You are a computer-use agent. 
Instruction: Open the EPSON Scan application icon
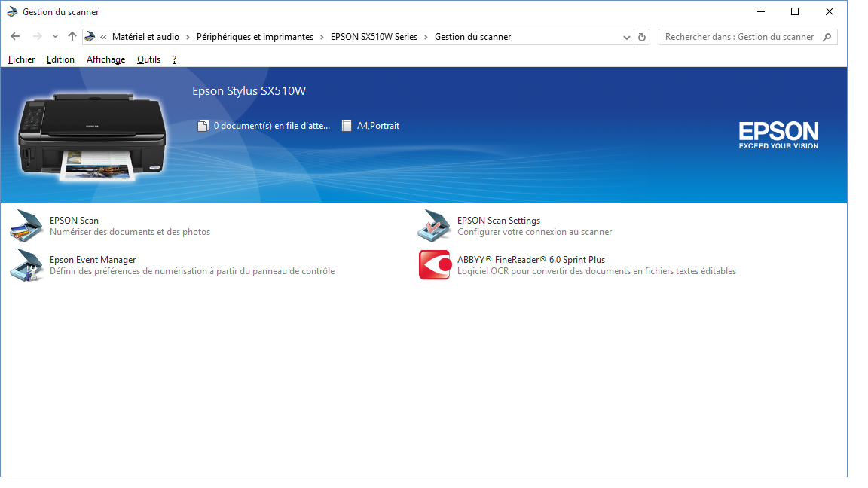(26, 226)
